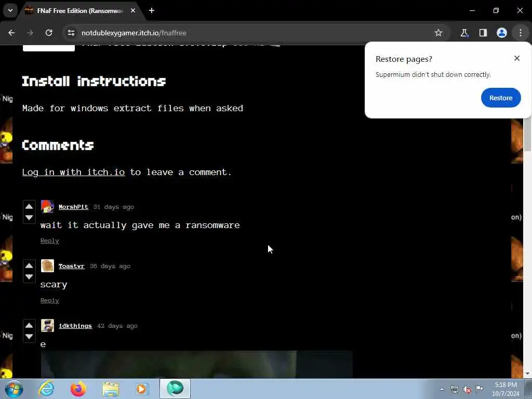Click the muted volume tray icon
Viewport: 532px width, 399px height.
click(467, 390)
